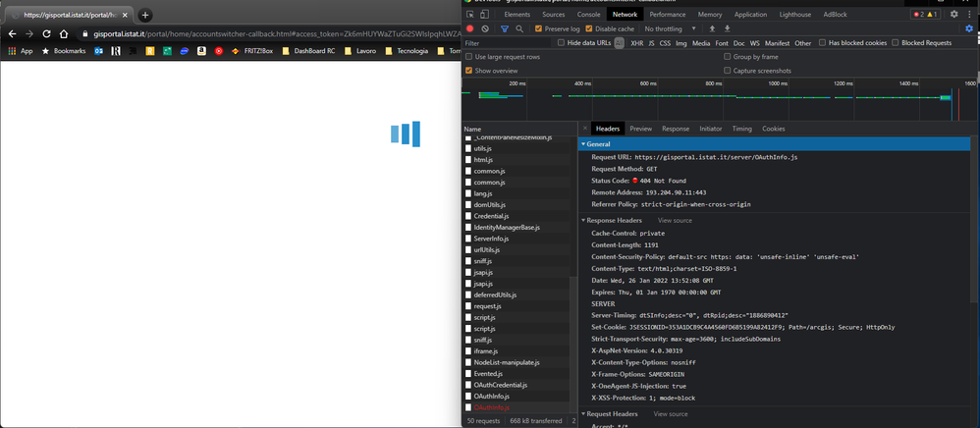Click View source for Request Headers

[671, 413]
